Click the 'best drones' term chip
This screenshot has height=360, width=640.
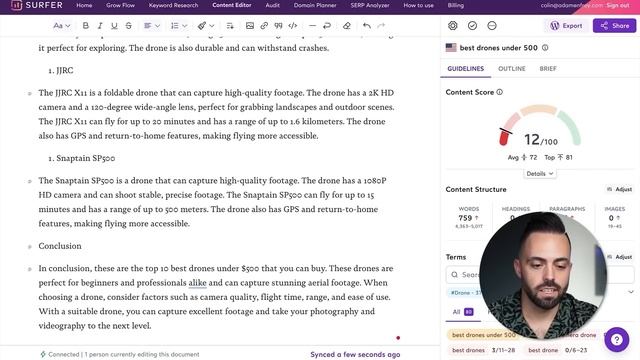coord(469,350)
